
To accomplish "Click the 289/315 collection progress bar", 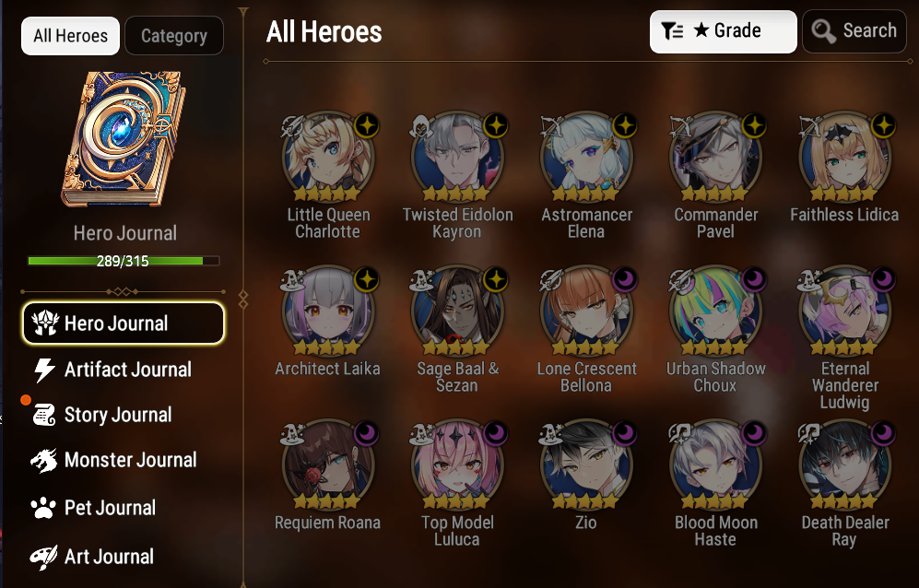I will [x=124, y=261].
